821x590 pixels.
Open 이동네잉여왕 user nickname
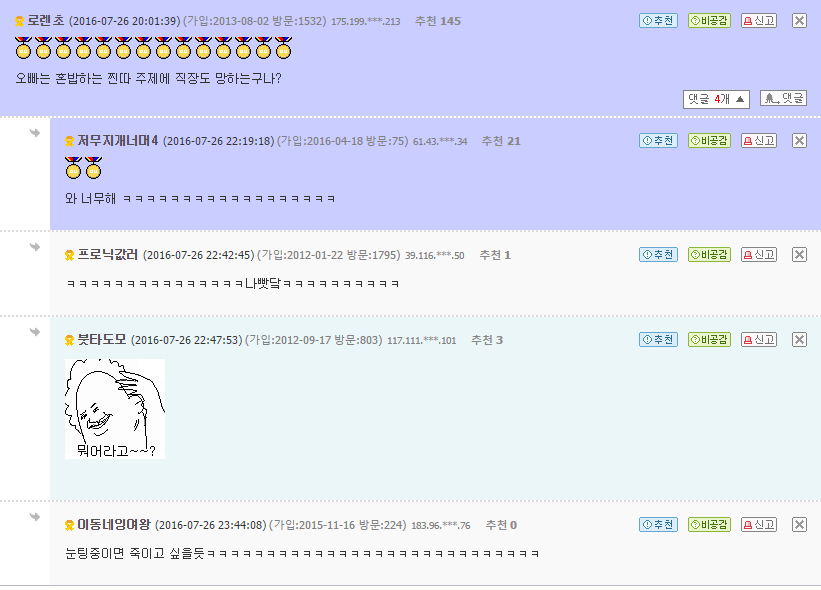(114, 525)
